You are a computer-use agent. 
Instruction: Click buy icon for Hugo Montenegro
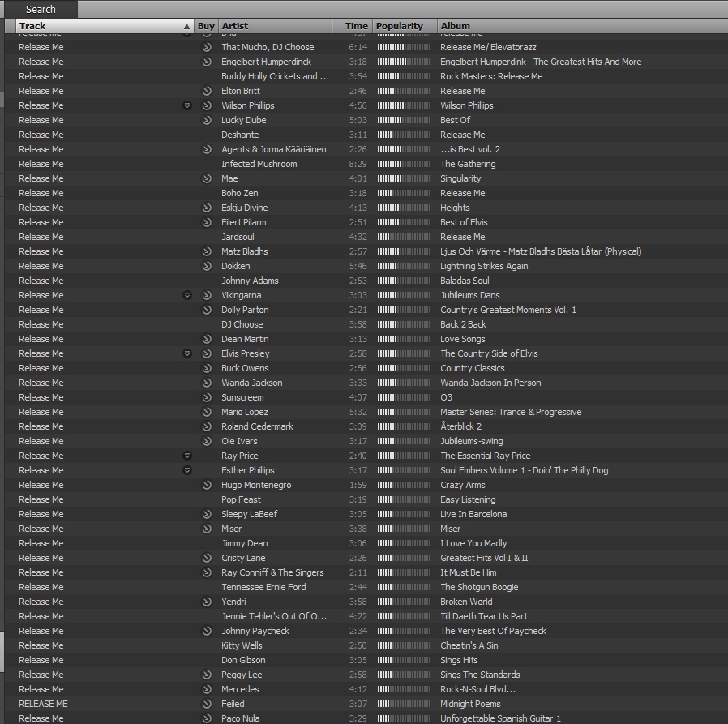tap(207, 486)
